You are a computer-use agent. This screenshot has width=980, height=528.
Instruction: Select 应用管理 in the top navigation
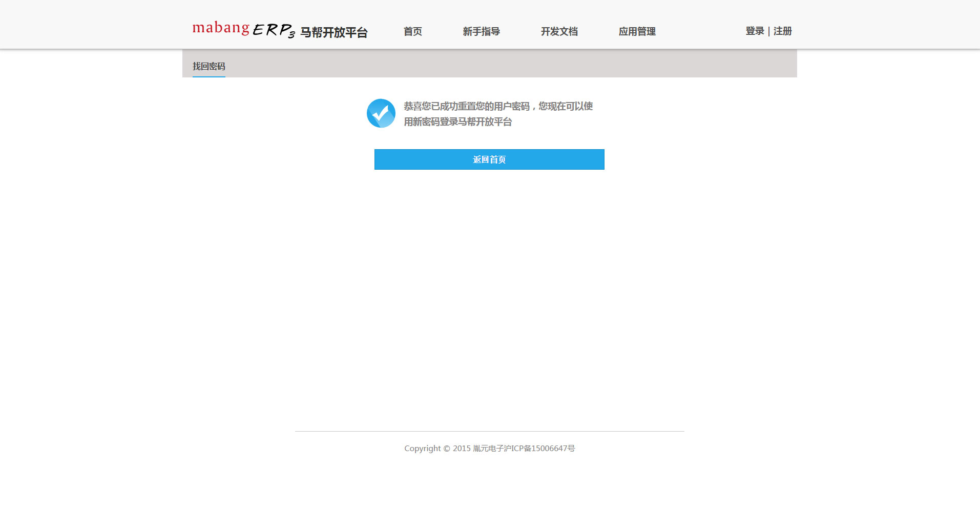[637, 31]
